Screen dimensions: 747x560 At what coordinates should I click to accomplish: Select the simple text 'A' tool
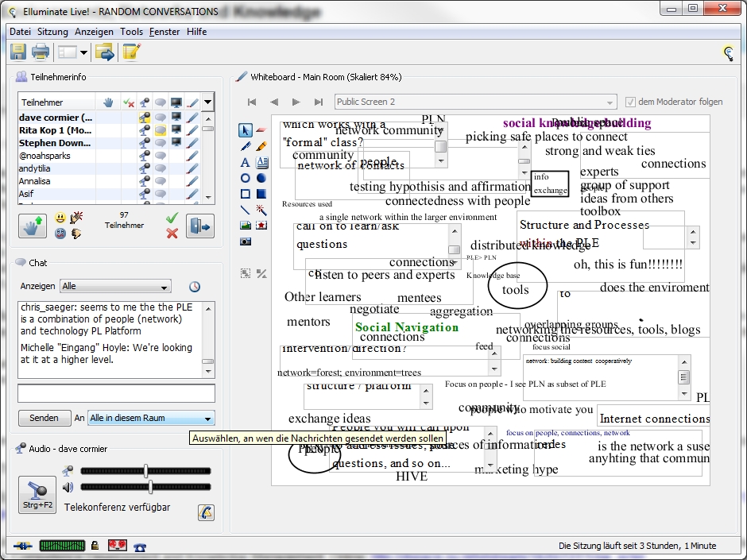[246, 162]
